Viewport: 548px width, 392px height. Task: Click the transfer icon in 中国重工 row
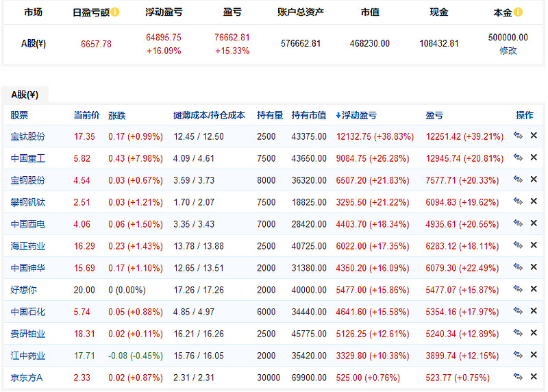point(518,158)
